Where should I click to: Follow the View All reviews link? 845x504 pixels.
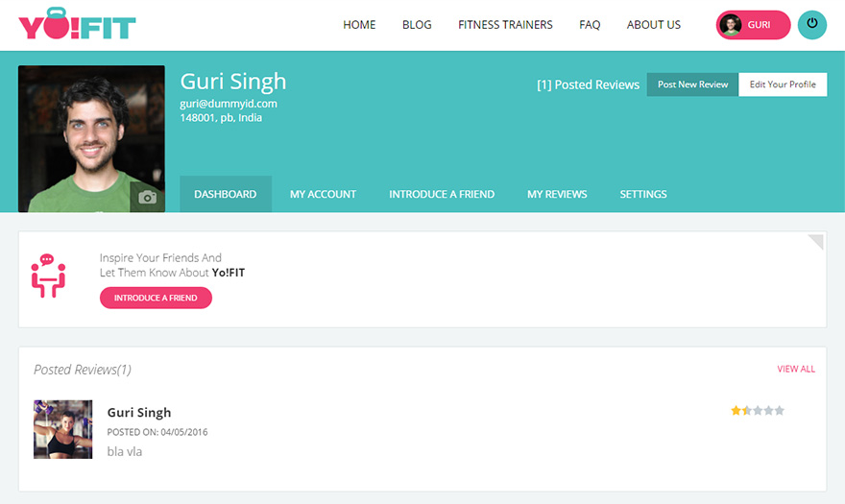click(x=796, y=369)
